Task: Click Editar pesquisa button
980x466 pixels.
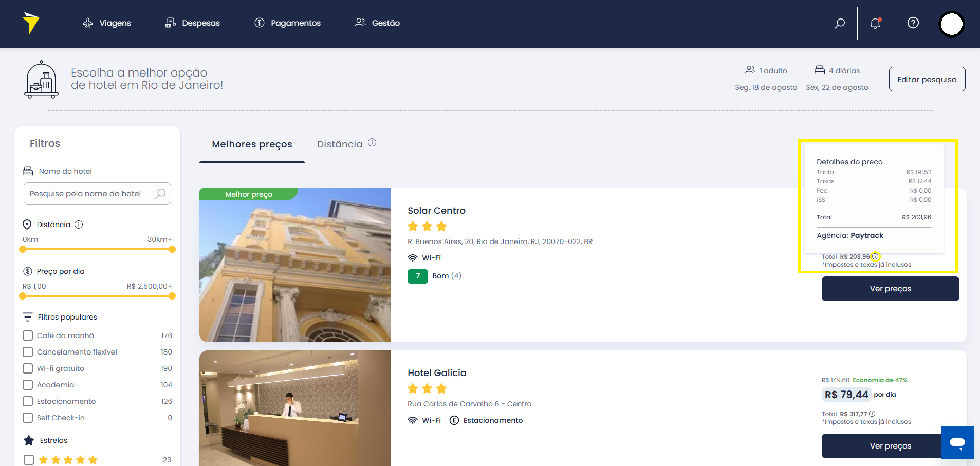Action: 927,79
